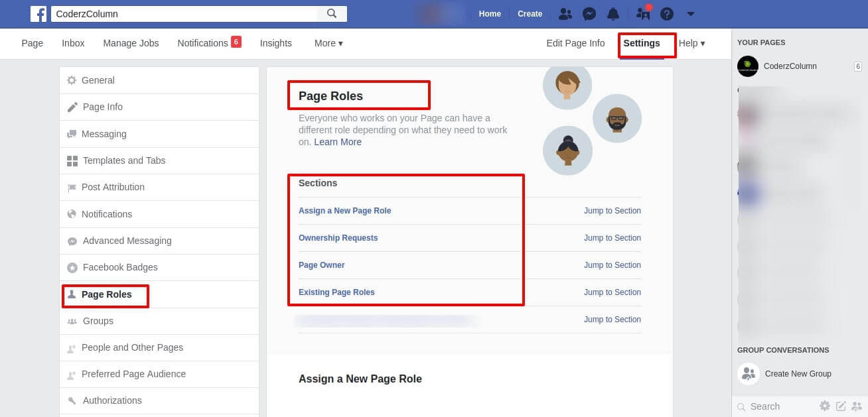Open Authorizations in settings sidebar
This screenshot has width=868, height=417.
pos(159,400)
